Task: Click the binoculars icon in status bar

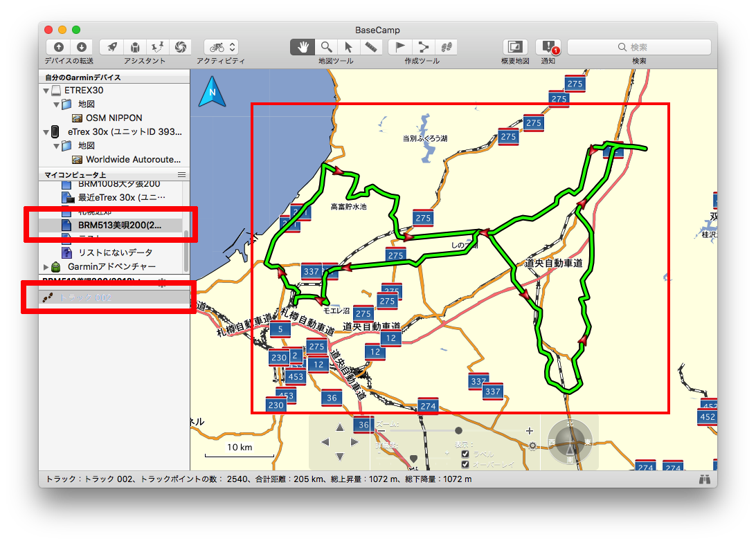Action: click(x=704, y=479)
